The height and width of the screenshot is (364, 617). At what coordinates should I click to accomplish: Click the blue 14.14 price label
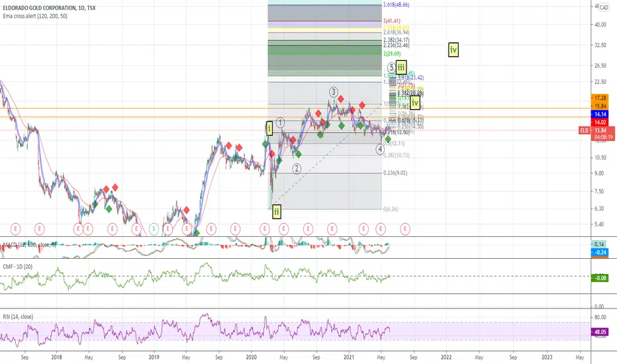pos(600,114)
